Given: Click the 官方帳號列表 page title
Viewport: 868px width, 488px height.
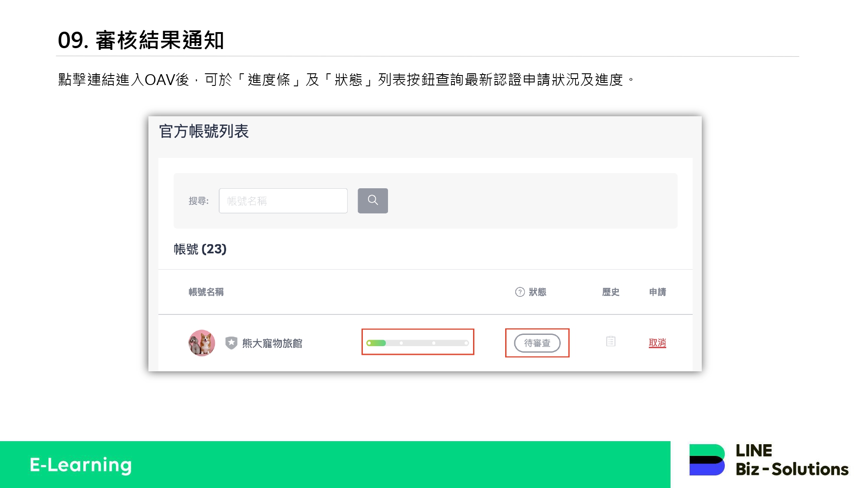Looking at the screenshot, I should pos(204,131).
